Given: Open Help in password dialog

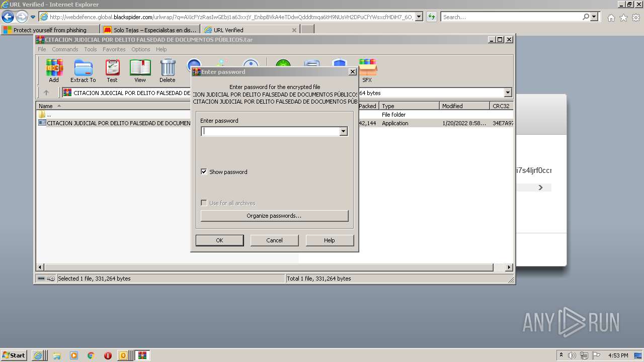Looking at the screenshot, I should [330, 240].
